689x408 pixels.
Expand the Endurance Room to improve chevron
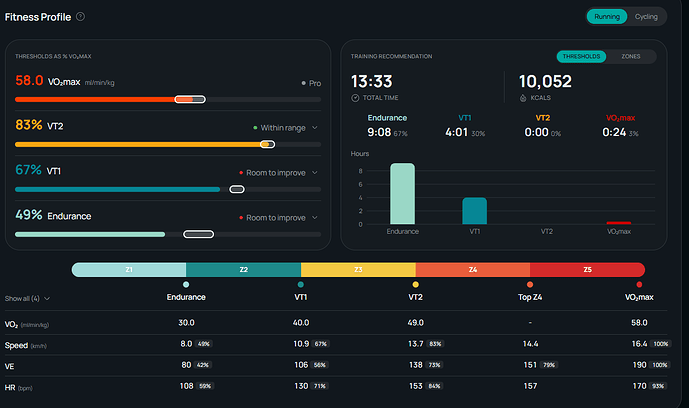[x=315, y=217]
